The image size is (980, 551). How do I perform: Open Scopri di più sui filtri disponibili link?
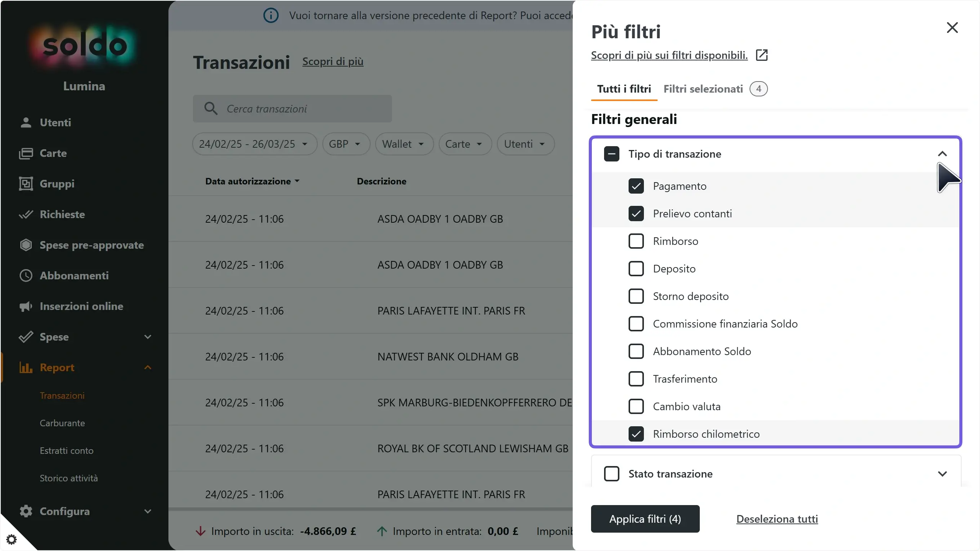click(669, 55)
